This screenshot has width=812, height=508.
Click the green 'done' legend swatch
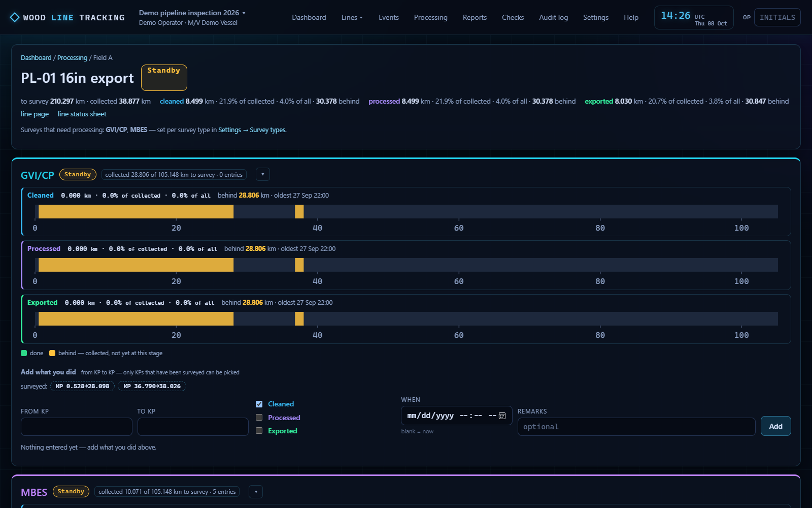pyautogui.click(x=24, y=353)
